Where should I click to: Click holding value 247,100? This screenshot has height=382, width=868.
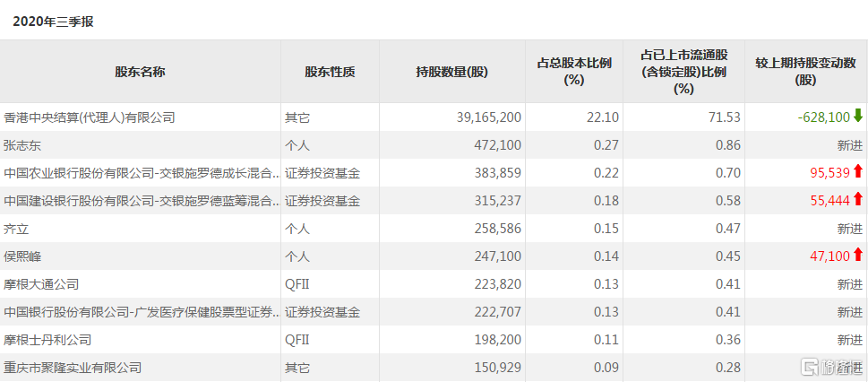pyautogui.click(x=498, y=256)
